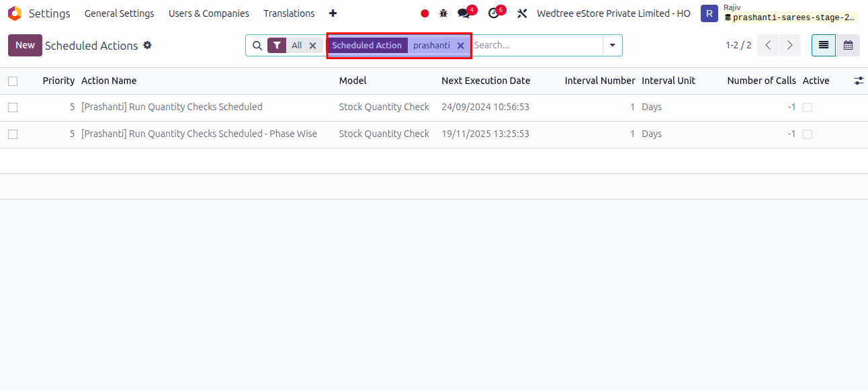Image resolution: width=868 pixels, height=391 pixels.
Task: Open the Translations menu
Action: pyautogui.click(x=289, y=13)
